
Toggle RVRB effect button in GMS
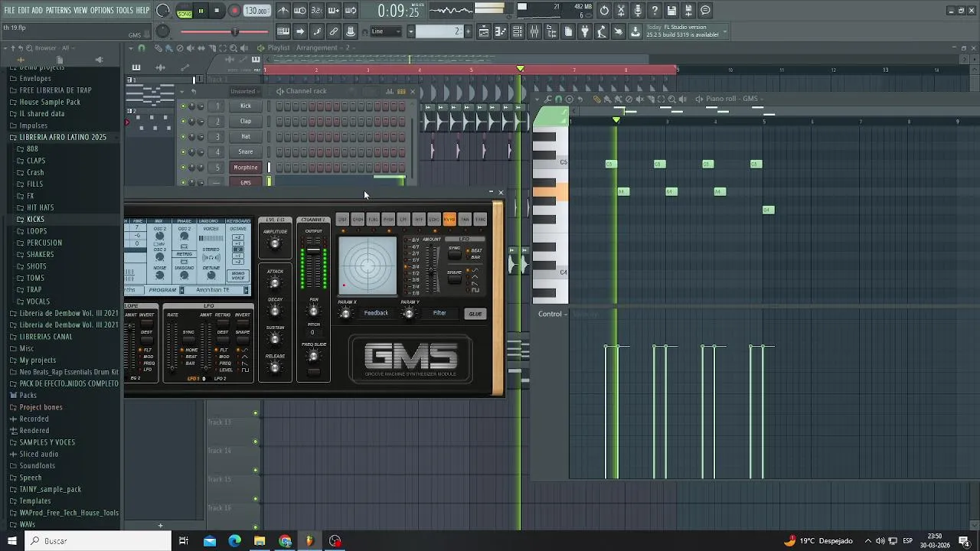tap(449, 220)
